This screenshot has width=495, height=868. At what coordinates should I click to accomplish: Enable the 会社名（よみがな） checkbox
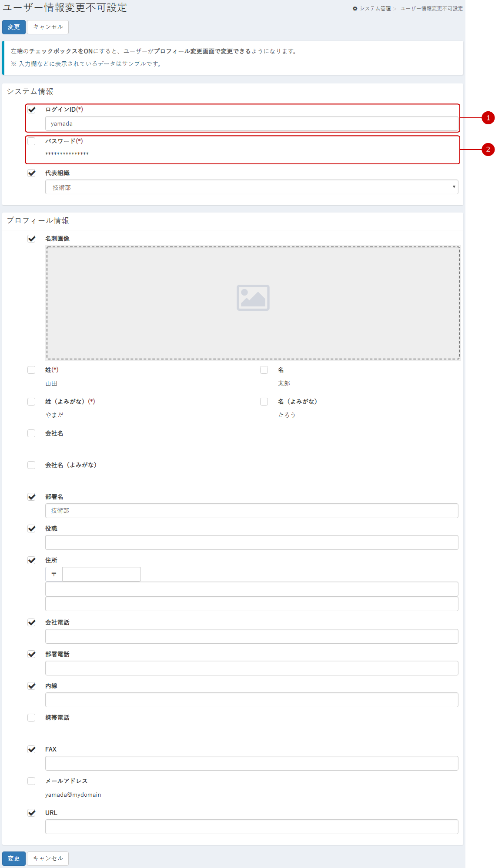tap(31, 465)
